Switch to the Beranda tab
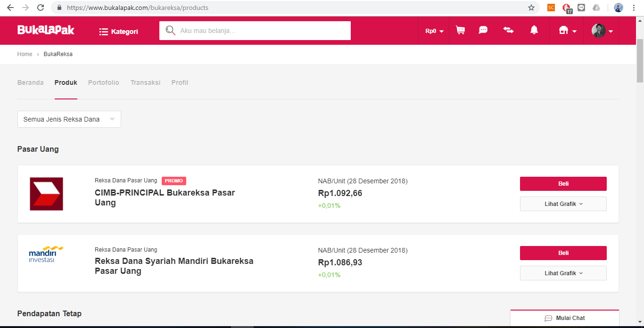Viewport: 644px width, 328px height. [30, 82]
